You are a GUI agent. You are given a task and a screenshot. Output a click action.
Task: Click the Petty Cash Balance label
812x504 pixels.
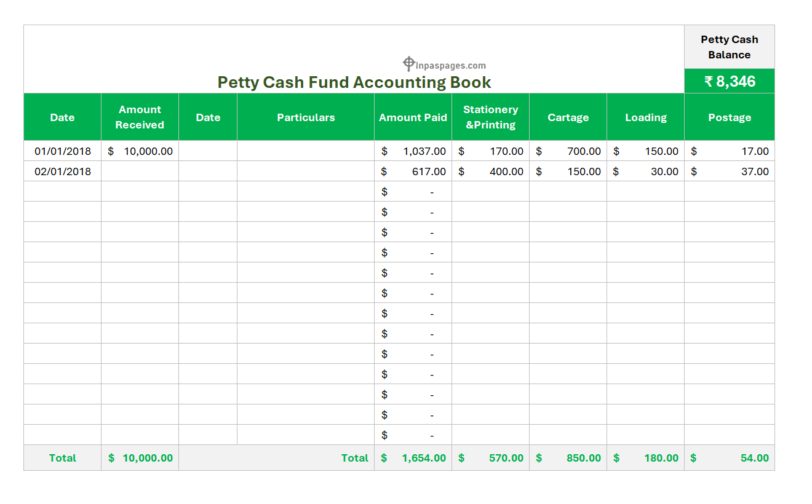730,47
